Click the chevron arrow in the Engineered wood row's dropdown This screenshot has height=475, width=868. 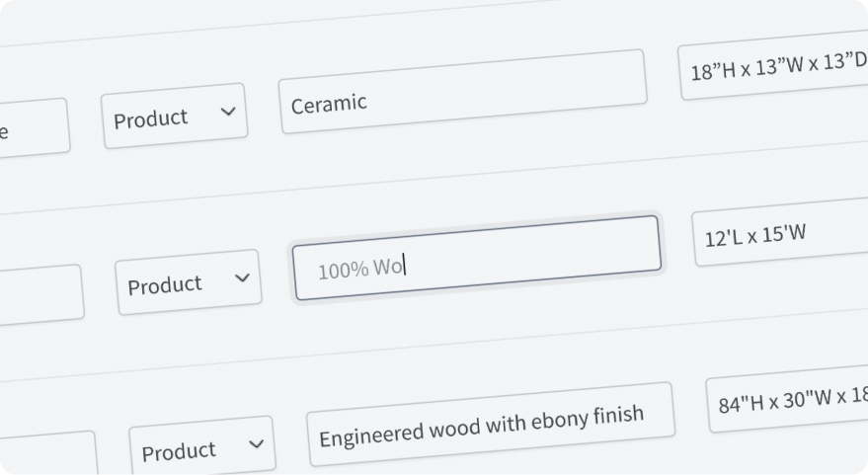click(257, 444)
